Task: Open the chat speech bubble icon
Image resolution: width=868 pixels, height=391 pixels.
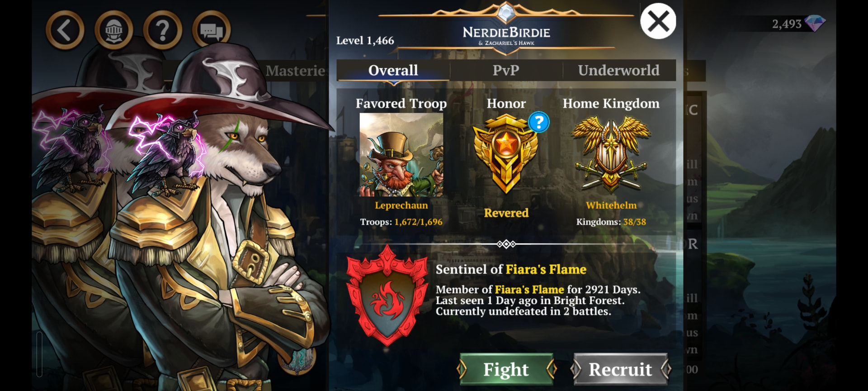Action: tap(212, 30)
